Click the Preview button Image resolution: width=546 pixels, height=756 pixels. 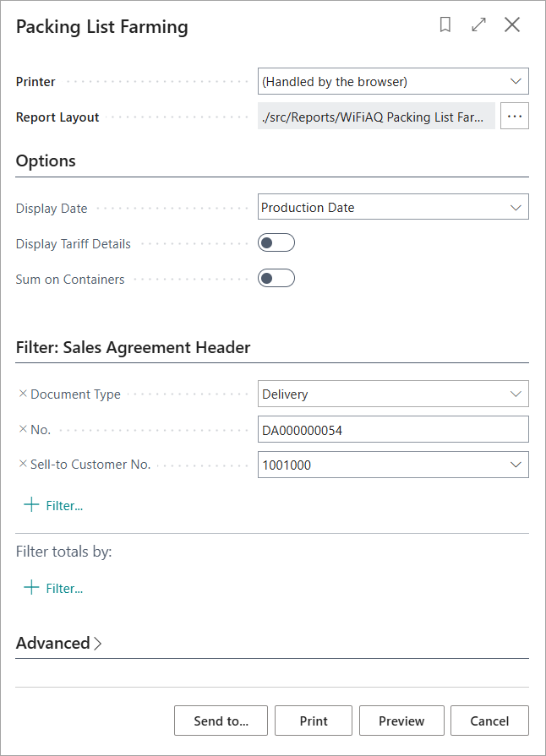click(x=401, y=721)
